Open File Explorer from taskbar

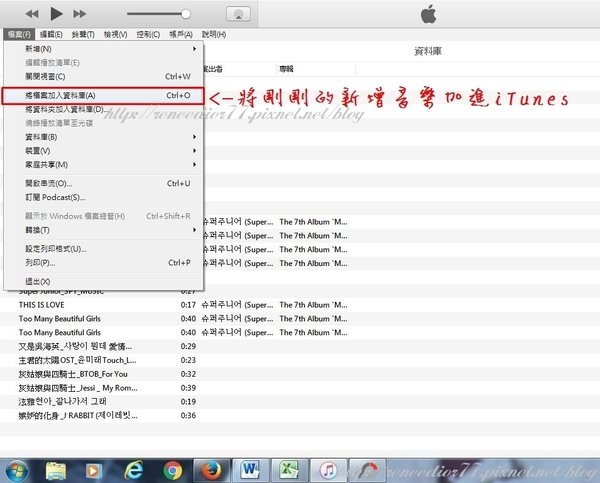click(56, 471)
